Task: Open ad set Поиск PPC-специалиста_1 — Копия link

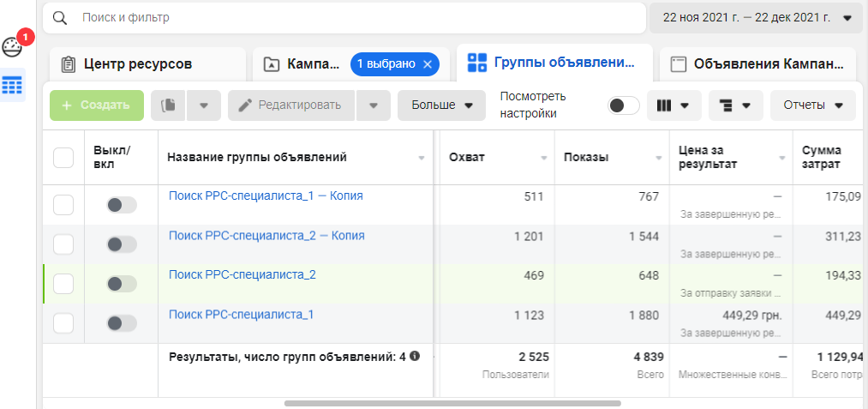Action: pyautogui.click(x=266, y=195)
